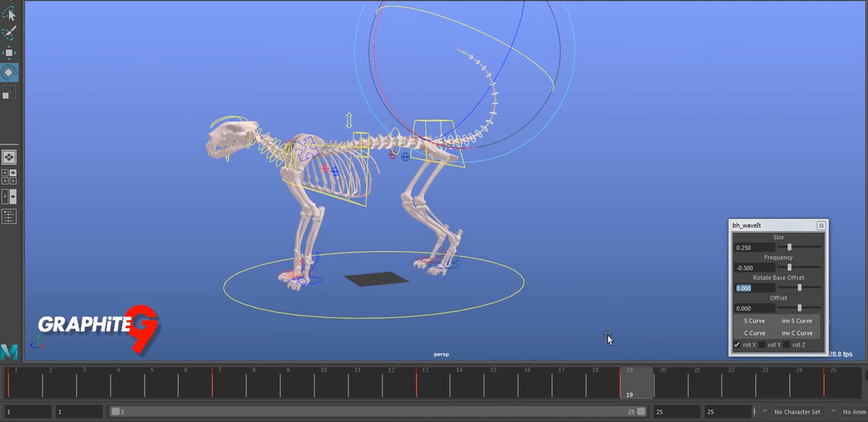This screenshot has width=868, height=422.
Task: Choose the Scale tool
Action: (9, 92)
